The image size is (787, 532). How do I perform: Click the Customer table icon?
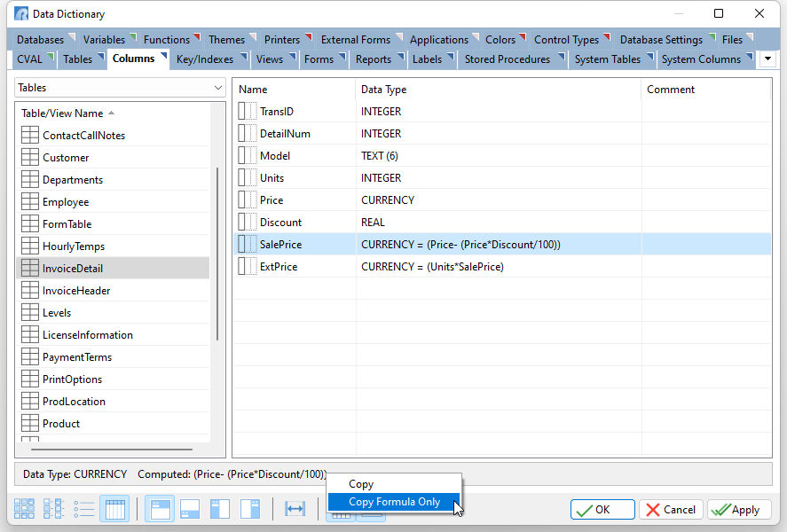29,157
